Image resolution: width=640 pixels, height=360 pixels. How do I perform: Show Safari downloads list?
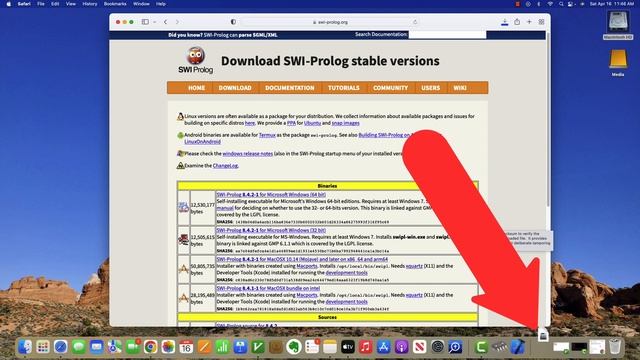504,22
